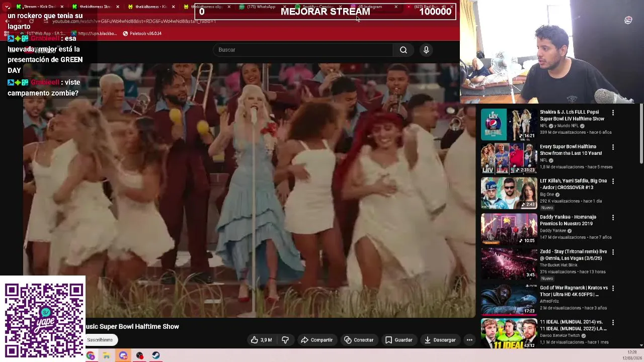Click title 'Every Super Bowl Halftime Show from the Last 10 Years!'

coord(571,150)
